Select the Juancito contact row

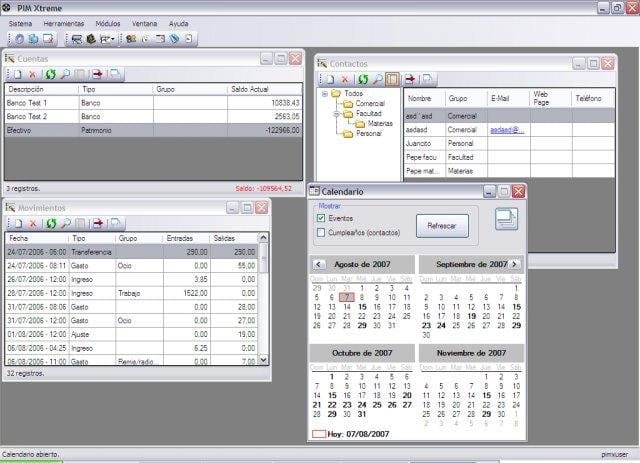(509, 143)
